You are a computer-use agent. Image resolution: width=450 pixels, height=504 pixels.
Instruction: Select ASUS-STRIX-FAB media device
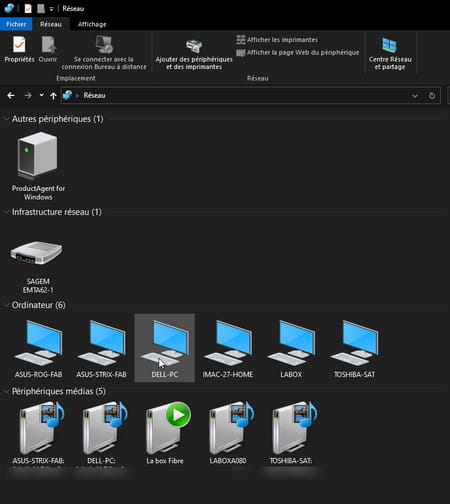[x=38, y=433]
